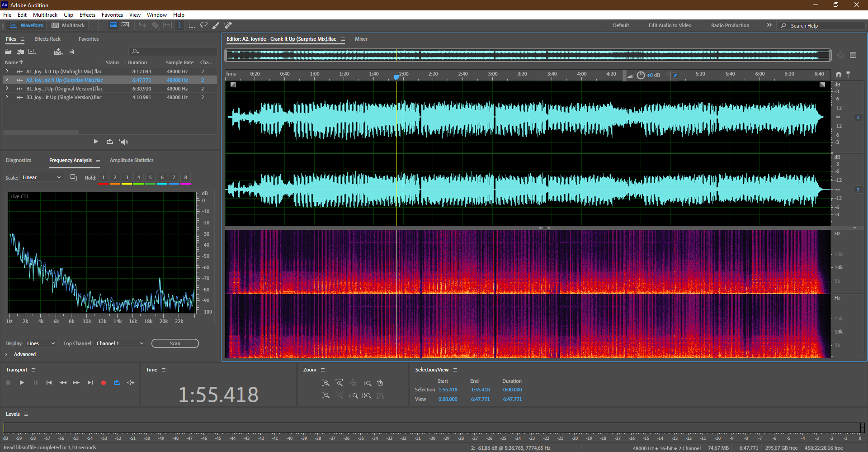Click the trash icon to close files

click(x=71, y=52)
